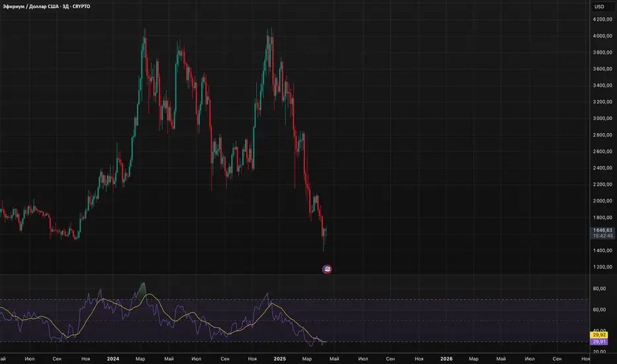
Task: Click the 2400,00 price scale label
Action: 602,168
